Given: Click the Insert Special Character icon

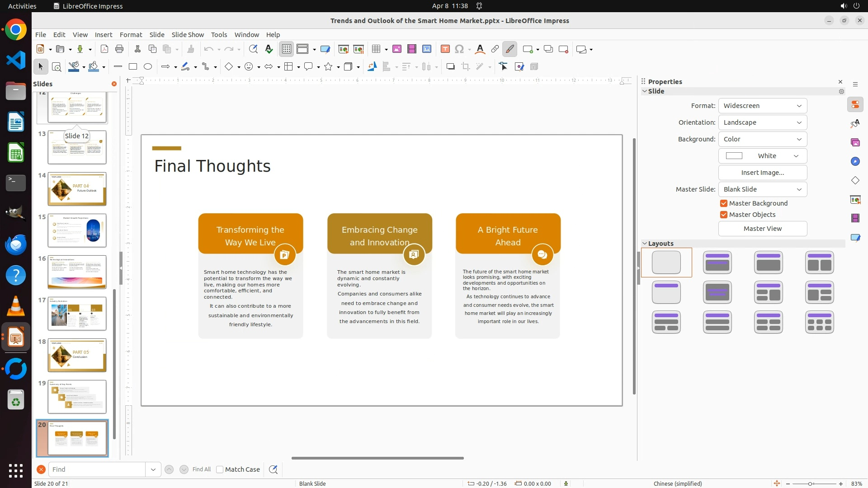Looking at the screenshot, I should pos(459,49).
